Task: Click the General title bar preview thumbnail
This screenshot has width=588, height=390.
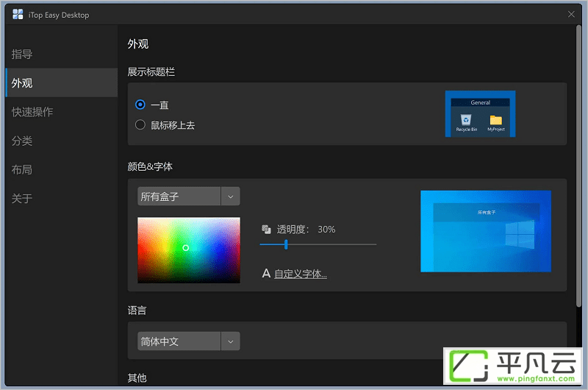Action: pyautogui.click(x=480, y=114)
